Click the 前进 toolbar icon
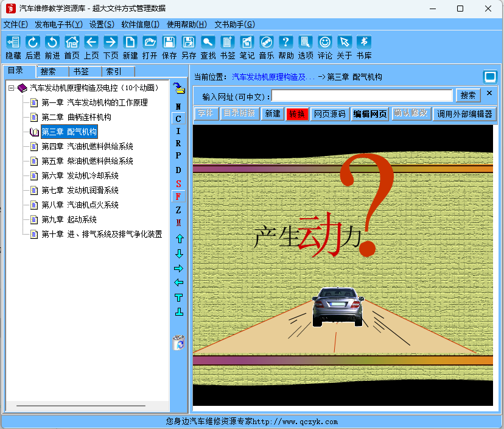This screenshot has height=429, width=504. point(52,42)
